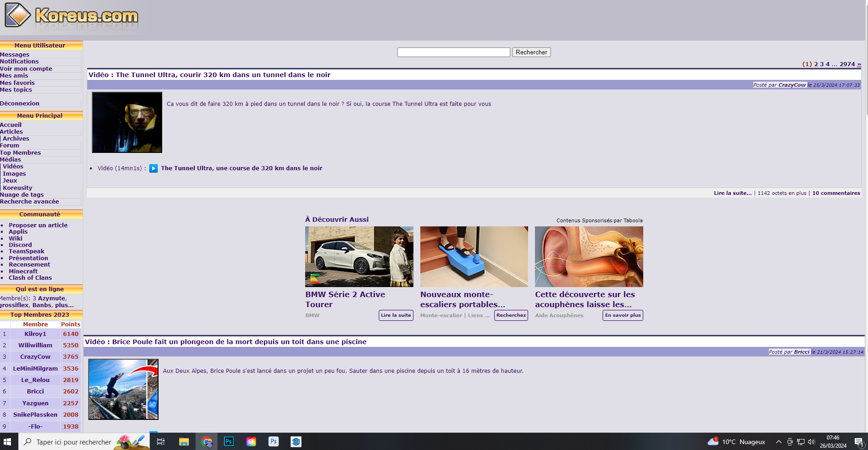
Task: Go to next page with » arrow
Action: (859, 64)
